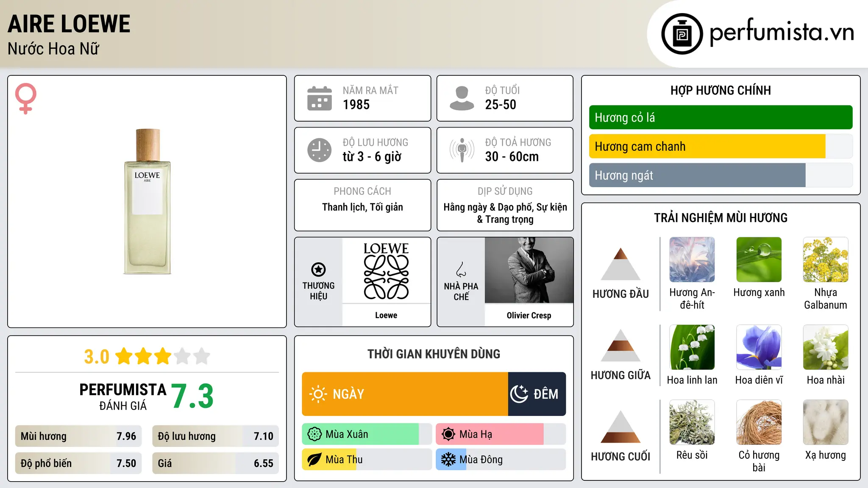This screenshot has width=868, height=488.
Task: Click the Độ lưu hương 7.10 score row
Action: pos(215,436)
